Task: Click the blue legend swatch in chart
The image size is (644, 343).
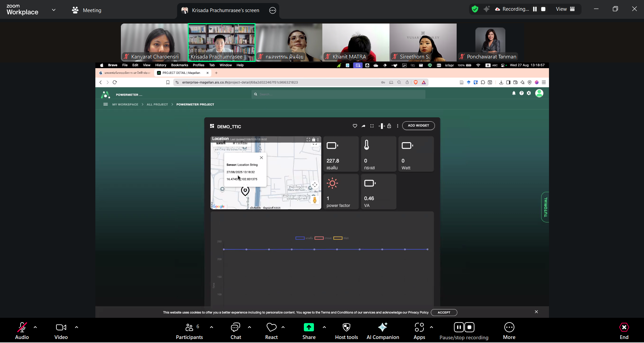Action: 300,238
